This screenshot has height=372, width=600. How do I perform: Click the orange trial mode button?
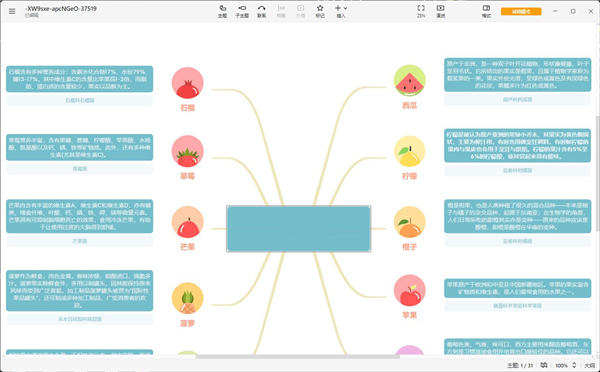pyautogui.click(x=521, y=11)
